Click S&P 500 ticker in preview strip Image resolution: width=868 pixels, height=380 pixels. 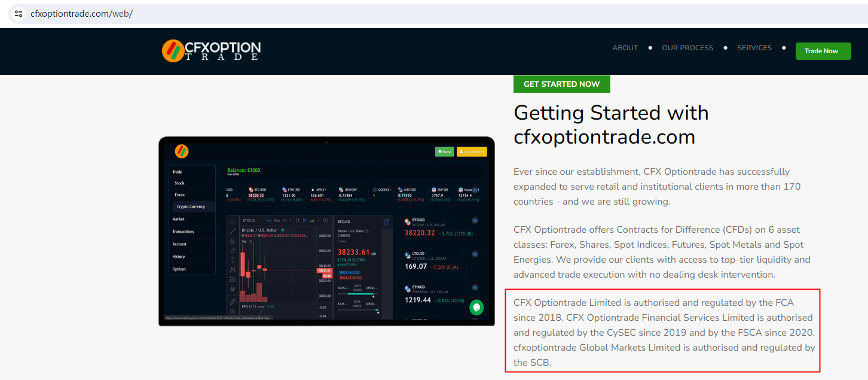coord(442,194)
